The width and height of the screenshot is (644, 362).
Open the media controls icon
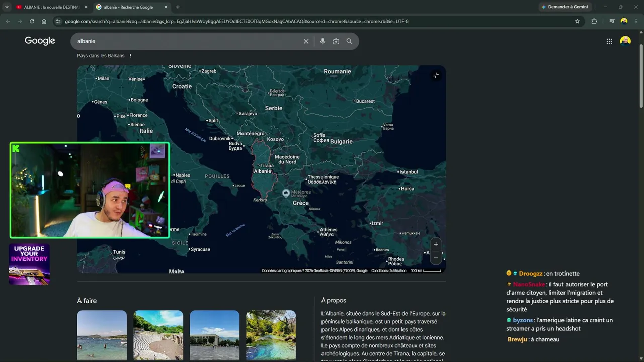coord(612,21)
